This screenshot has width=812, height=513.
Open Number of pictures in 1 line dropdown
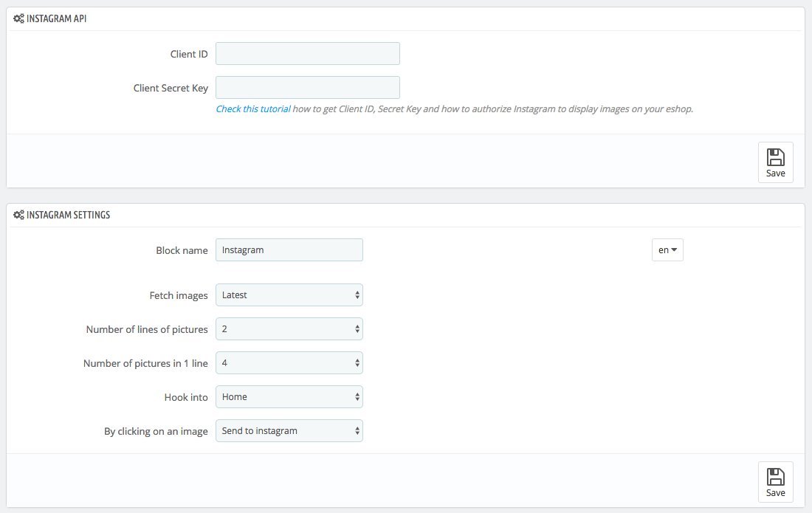[289, 363]
